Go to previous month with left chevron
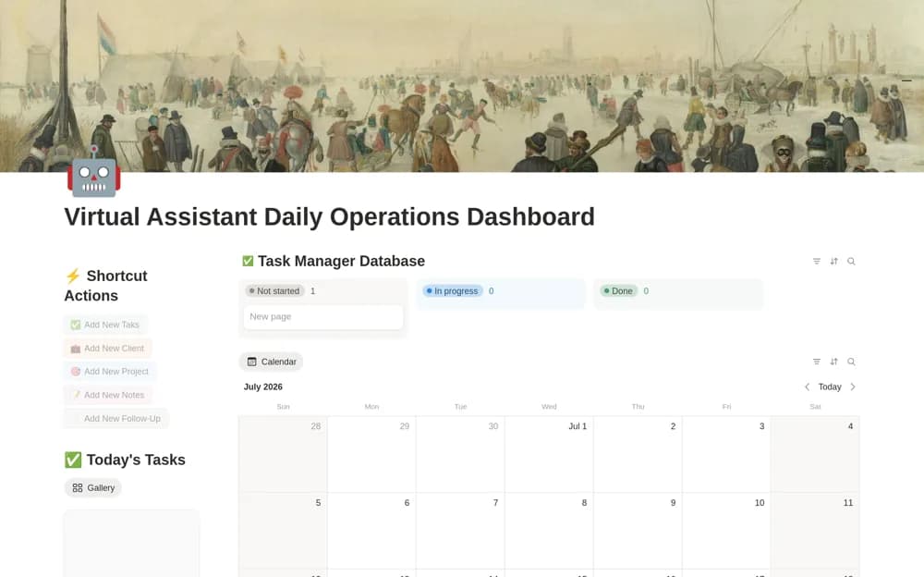The height and width of the screenshot is (577, 924). 807,387
